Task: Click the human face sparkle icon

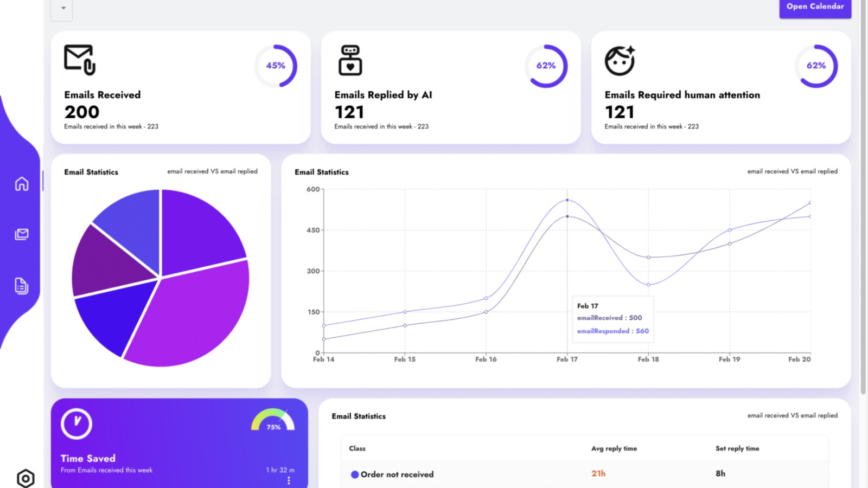Action: click(620, 61)
